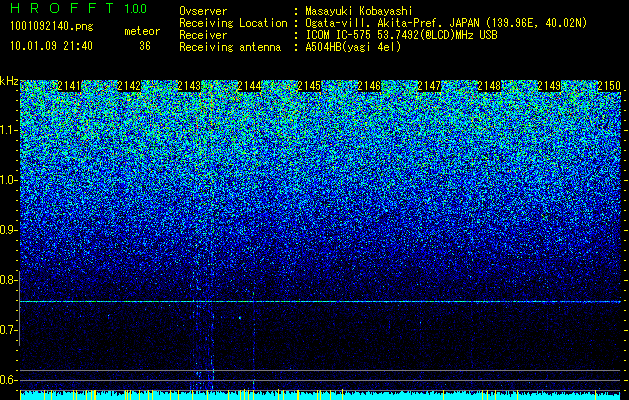The image size is (629, 400).
Task: Click the 'Receiving Location' label
Action: [233, 23]
